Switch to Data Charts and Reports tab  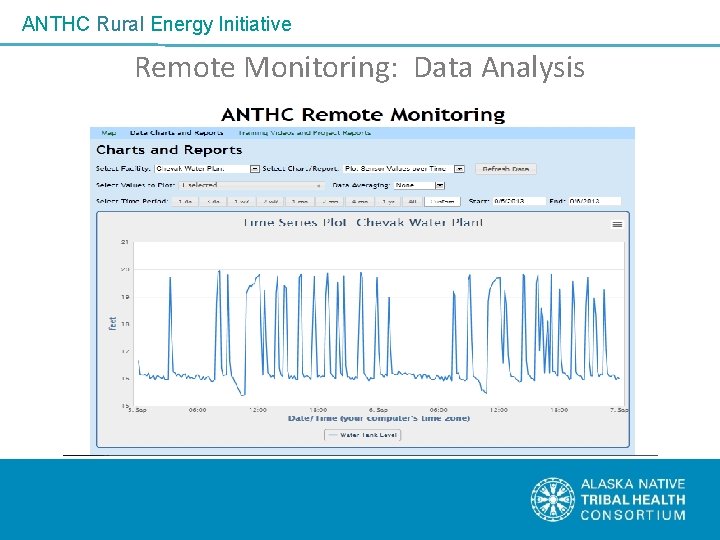176,133
